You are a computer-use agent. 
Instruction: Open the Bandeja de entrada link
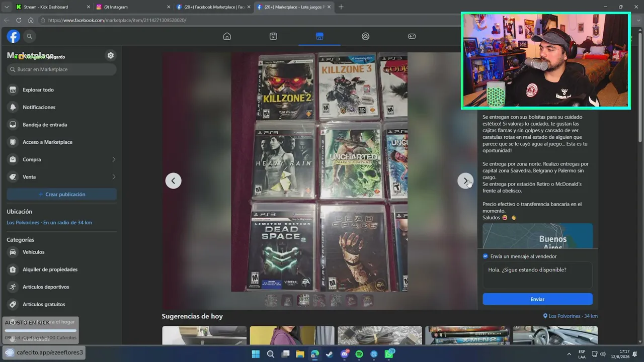pos(45,125)
